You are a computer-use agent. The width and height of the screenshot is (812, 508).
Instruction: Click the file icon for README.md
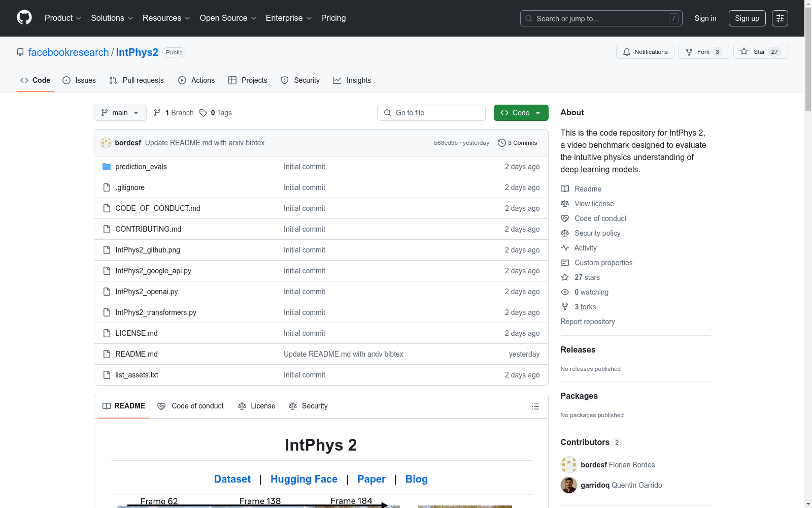coord(107,354)
